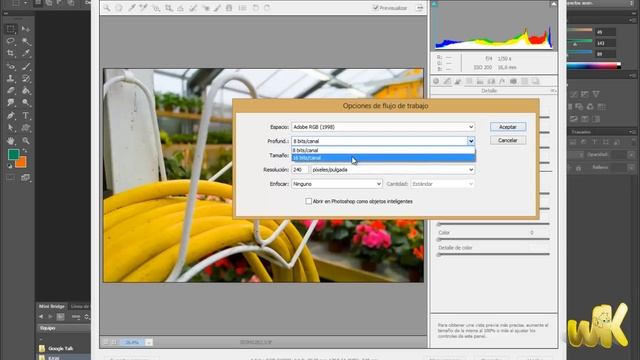Select the Lasso tool
The image size is (640, 360).
(x=11, y=41)
